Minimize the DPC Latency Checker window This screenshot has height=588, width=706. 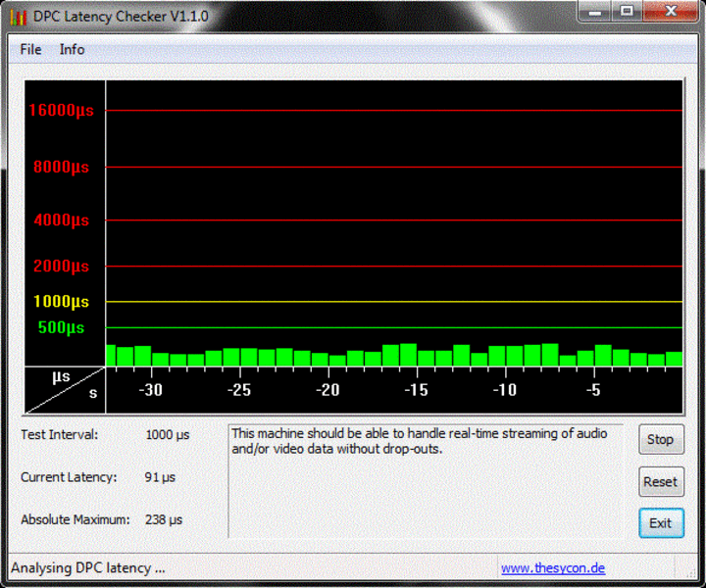pos(595,11)
